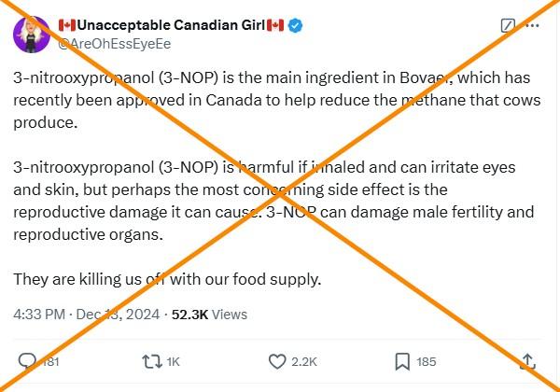Open the three-dot more options menu
This screenshot has height=392, width=560.
(533, 26)
